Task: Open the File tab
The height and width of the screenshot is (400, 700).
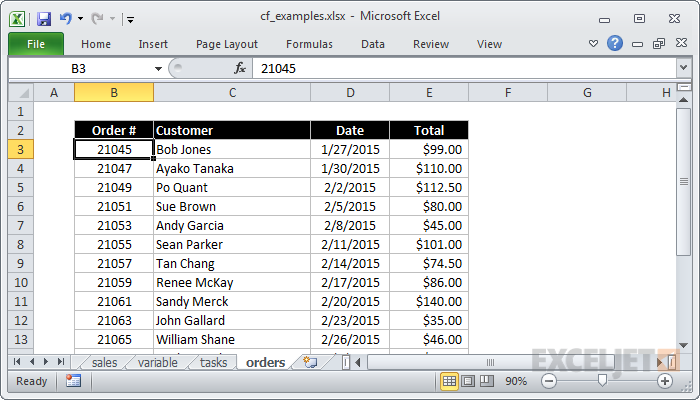Action: point(36,44)
